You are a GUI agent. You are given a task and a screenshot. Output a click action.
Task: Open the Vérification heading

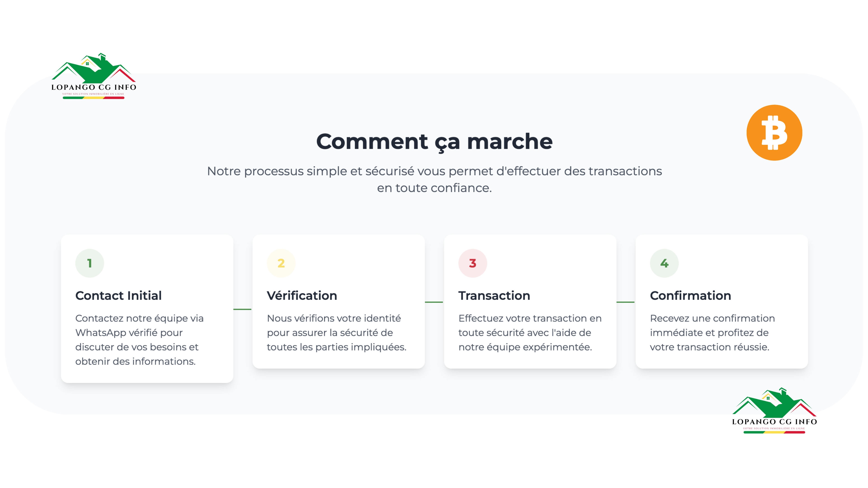[x=302, y=296]
